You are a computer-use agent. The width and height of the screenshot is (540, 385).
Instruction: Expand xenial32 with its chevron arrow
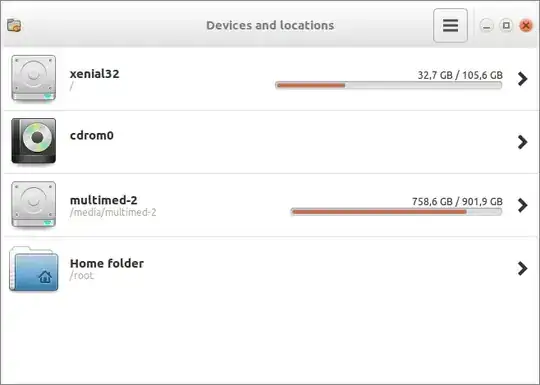point(522,79)
